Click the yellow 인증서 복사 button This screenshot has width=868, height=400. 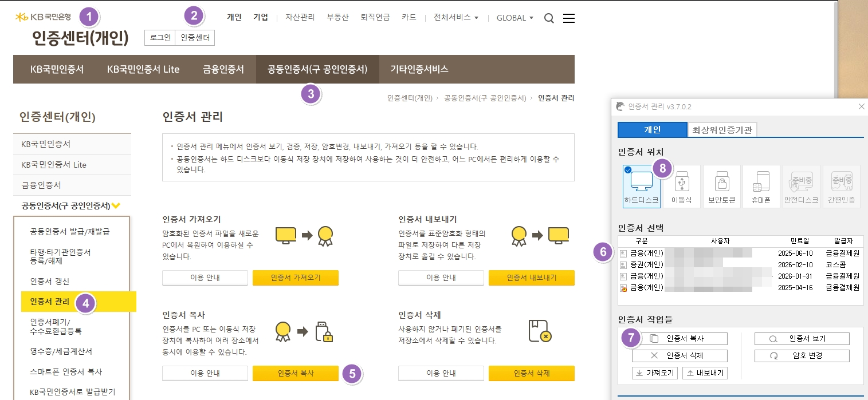(x=296, y=373)
